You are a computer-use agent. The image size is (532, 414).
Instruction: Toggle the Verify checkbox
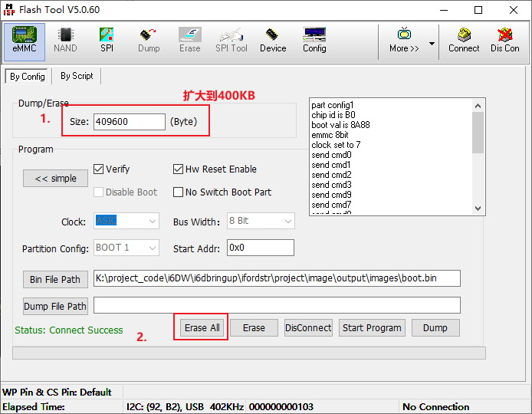98,169
